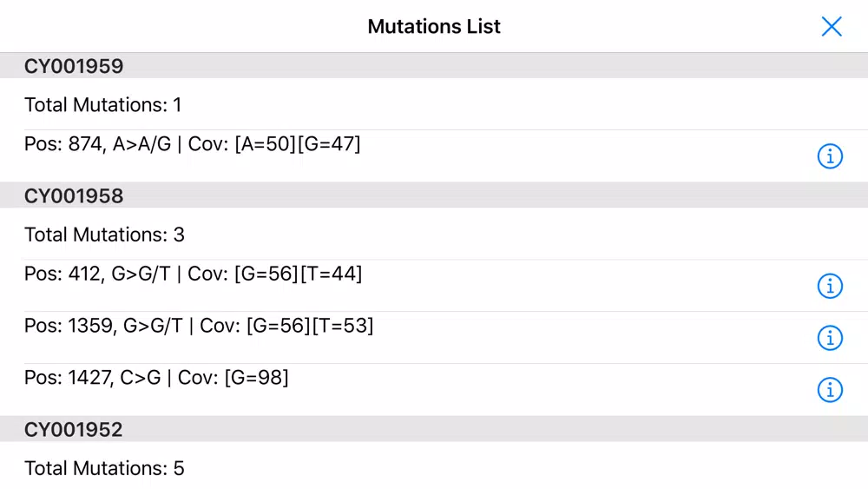View details icon for Pos 1427 C>G
This screenshot has height=489, width=868.
[x=830, y=390]
